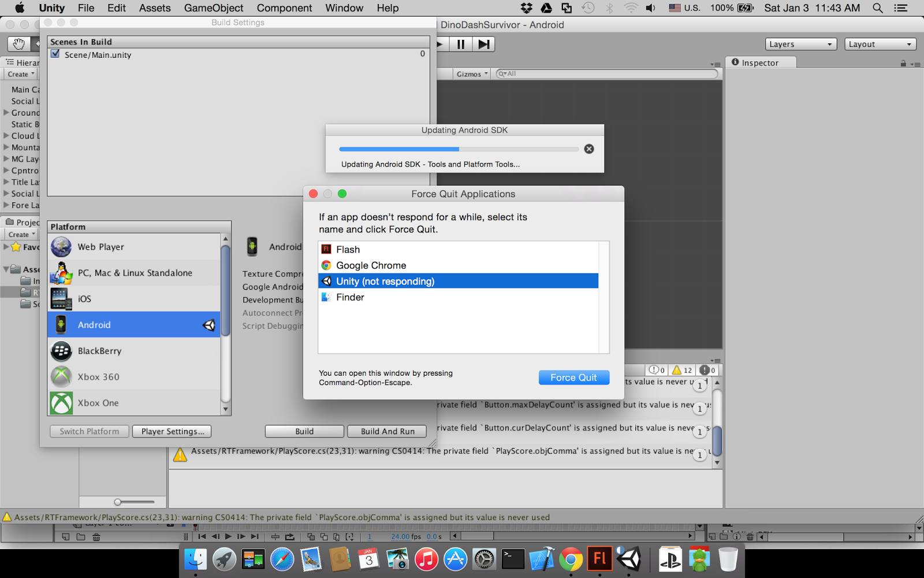Choose Web Player platform
The width and height of the screenshot is (924, 578).
point(134,247)
